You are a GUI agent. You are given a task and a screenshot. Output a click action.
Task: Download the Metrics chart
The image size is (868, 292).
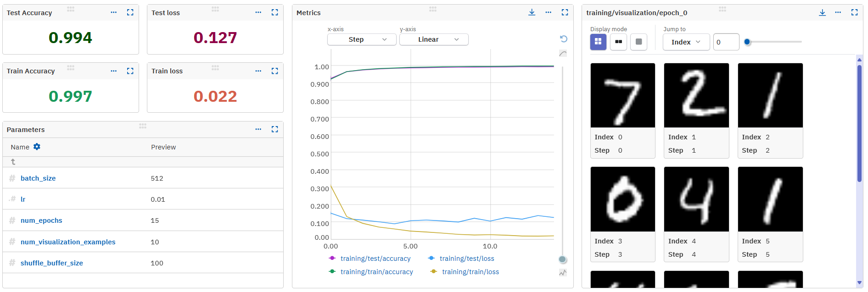(x=532, y=12)
